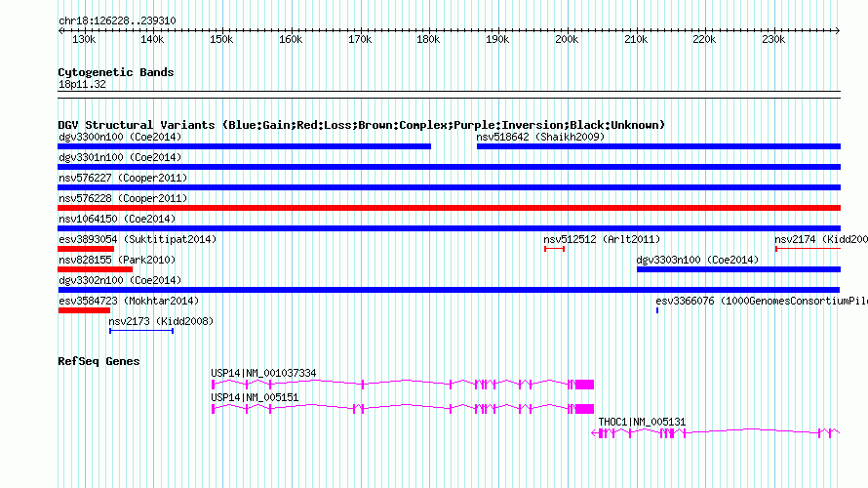Screen dimensions: 868x488
Task: Click the 140k ruler tick label
Action: [152, 39]
